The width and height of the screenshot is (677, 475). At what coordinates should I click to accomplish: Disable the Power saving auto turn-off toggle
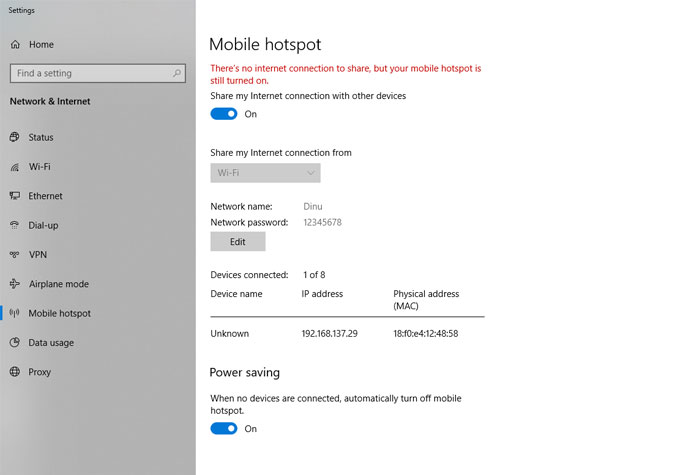(x=224, y=428)
